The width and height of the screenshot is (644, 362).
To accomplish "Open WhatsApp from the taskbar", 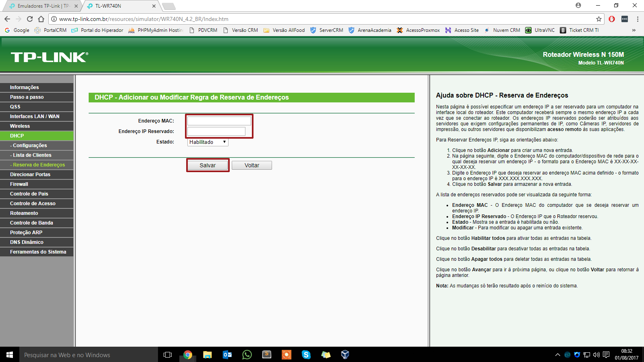I will coord(247,355).
